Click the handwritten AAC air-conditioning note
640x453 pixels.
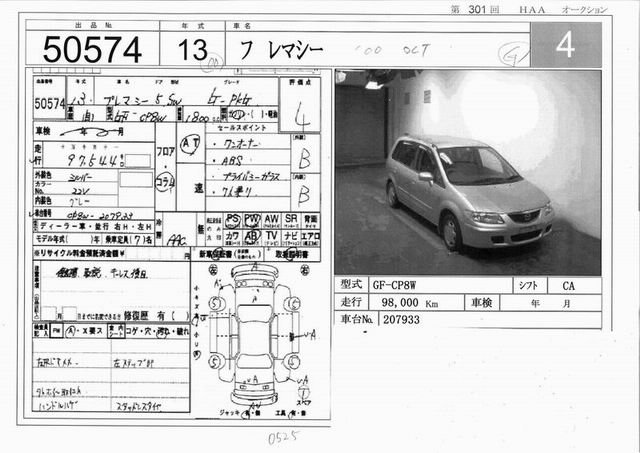(x=177, y=240)
